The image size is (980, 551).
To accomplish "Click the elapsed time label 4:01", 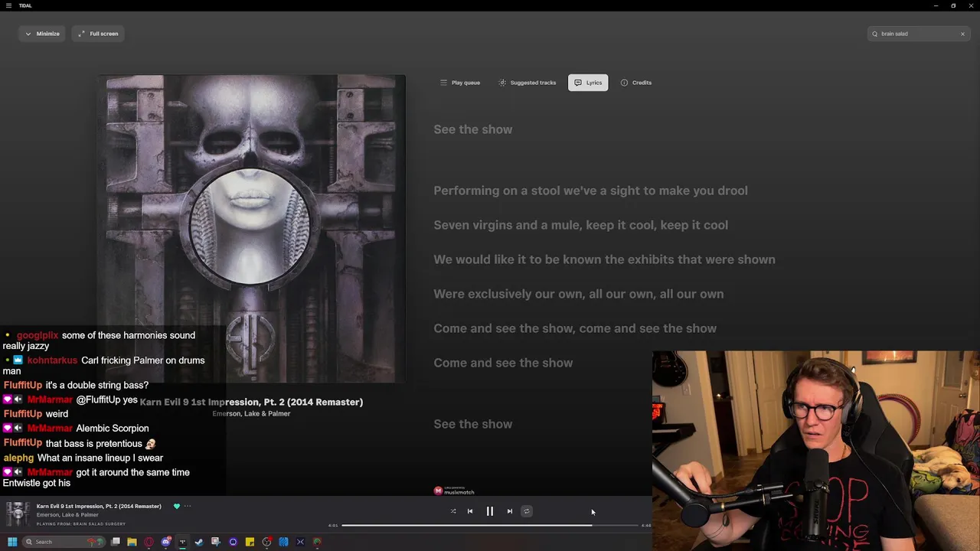I will (x=333, y=526).
